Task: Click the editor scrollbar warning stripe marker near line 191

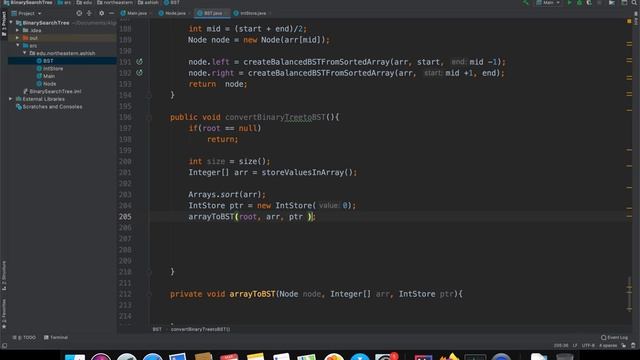Action: point(629,60)
